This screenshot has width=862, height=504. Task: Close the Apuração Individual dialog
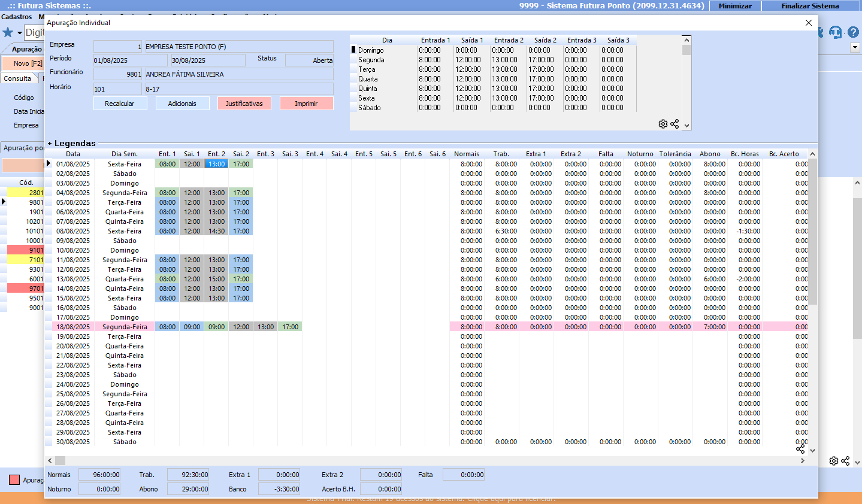(808, 23)
